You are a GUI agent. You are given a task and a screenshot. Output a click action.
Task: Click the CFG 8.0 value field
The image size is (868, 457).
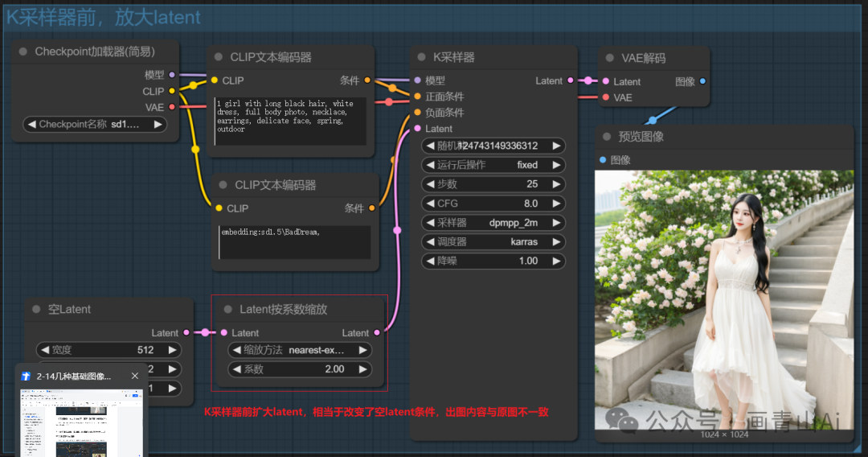point(493,204)
